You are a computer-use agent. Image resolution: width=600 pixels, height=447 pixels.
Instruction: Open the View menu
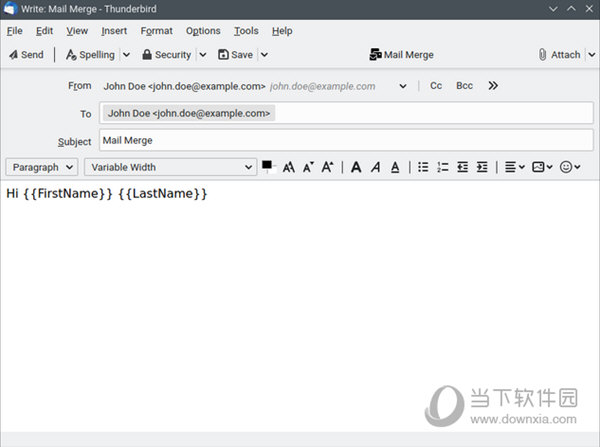77,31
